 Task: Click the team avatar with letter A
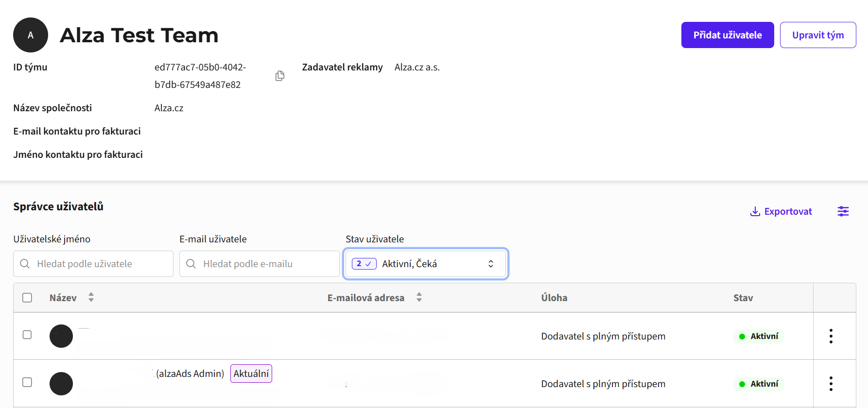[x=31, y=35]
